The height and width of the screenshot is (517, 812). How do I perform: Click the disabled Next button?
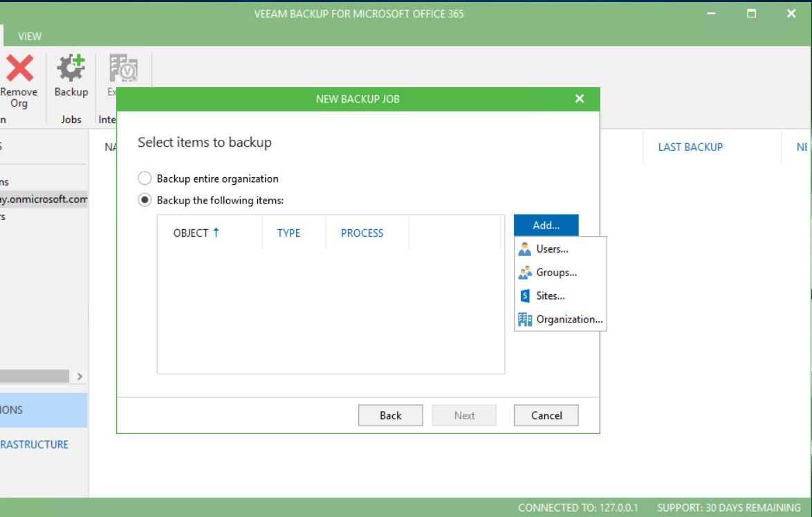pyautogui.click(x=464, y=415)
